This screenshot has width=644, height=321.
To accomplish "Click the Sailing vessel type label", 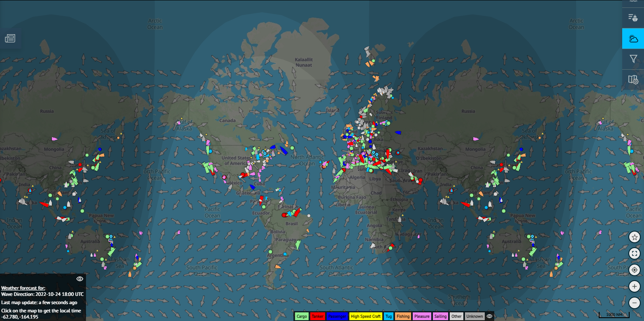I will (x=440, y=316).
